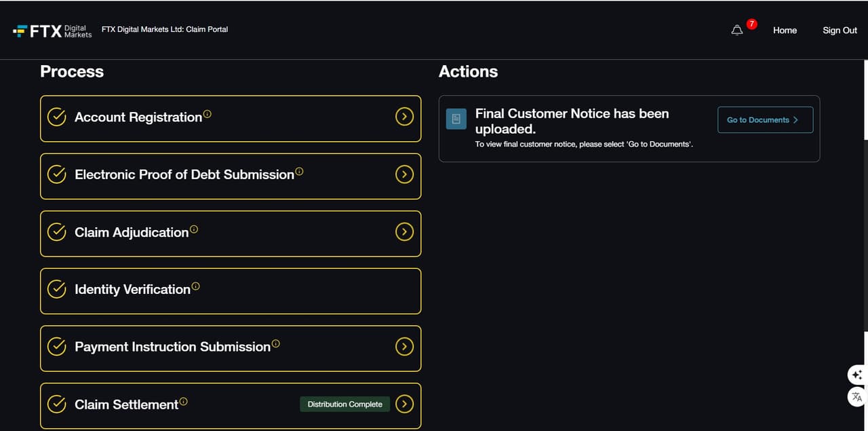868x431 pixels.
Task: Expand Electronic Proof of Debt Submission arrow
Action: tap(404, 174)
